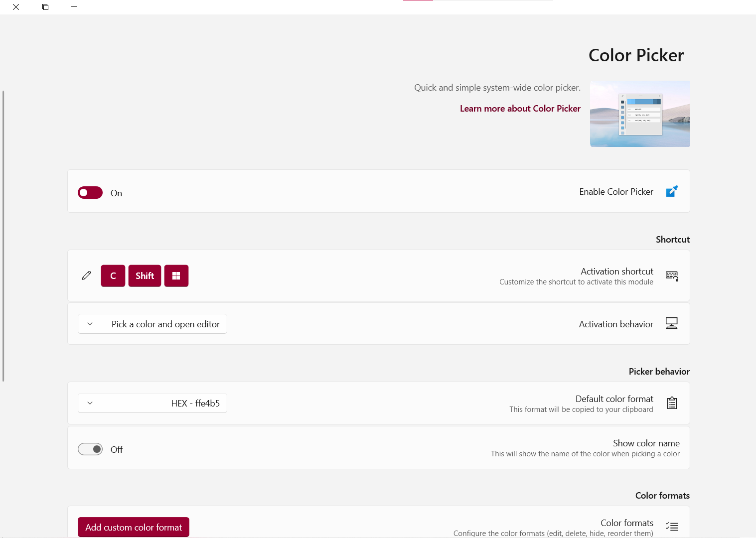Click Add custom color format button
The width and height of the screenshot is (756, 538).
coord(134,527)
